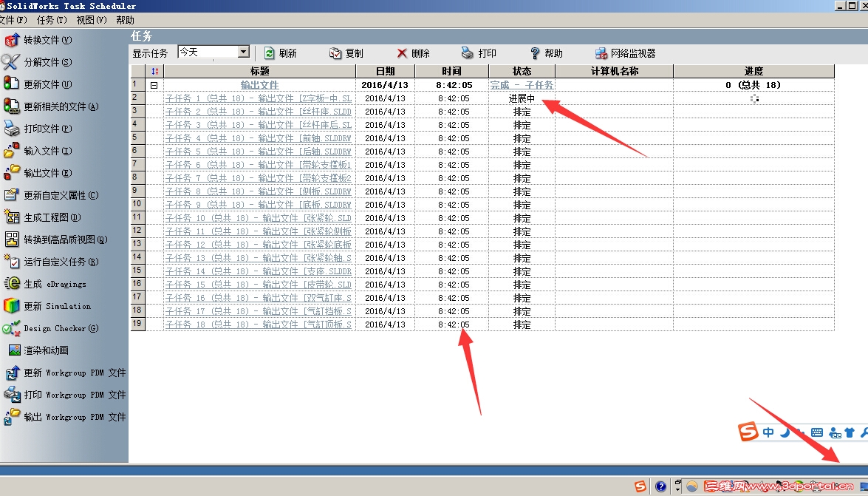Screen dimensions: 868x496
Task: Choose the 输入文件 import icon
Action: click(11, 150)
